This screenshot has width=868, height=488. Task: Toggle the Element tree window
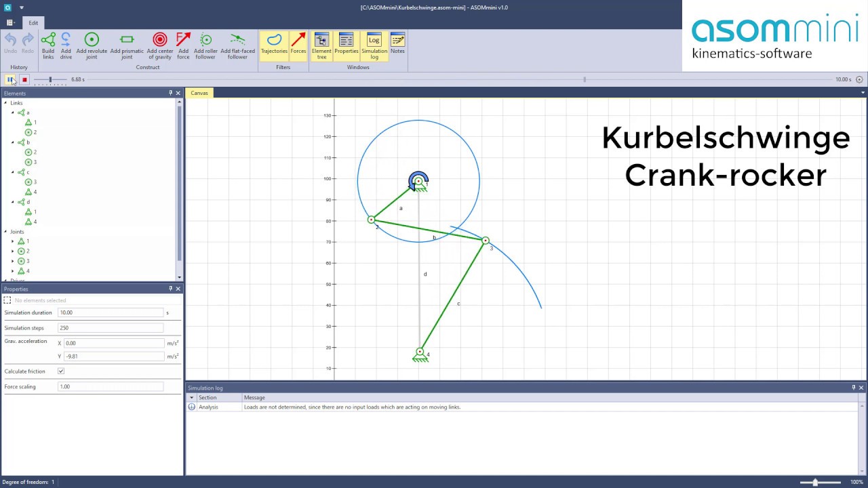[x=321, y=46]
